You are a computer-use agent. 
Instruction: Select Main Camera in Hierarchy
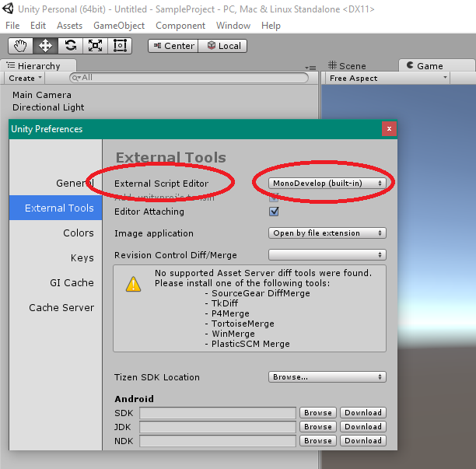[42, 95]
